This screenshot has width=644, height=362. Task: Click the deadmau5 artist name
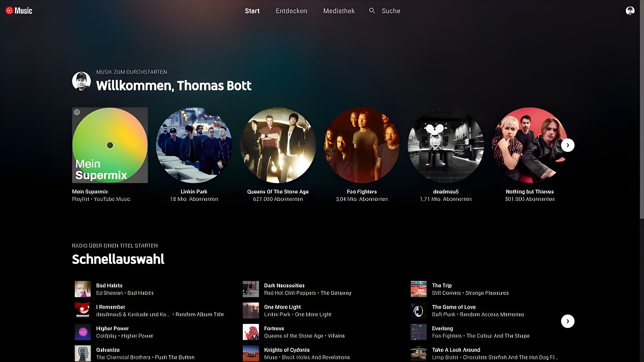click(446, 192)
